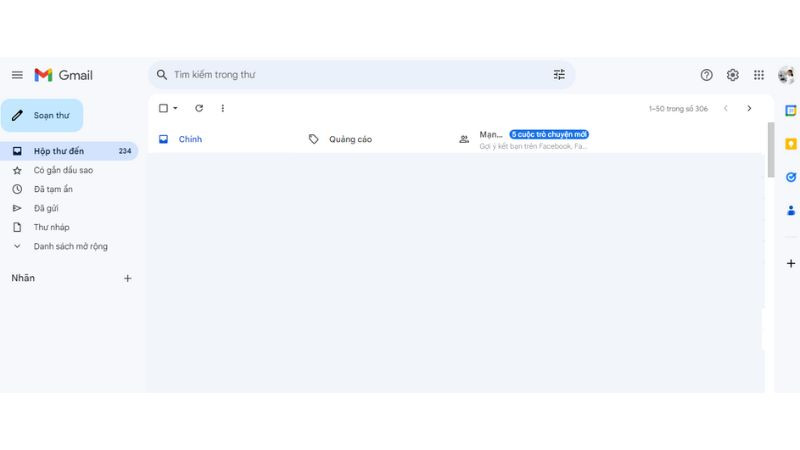The image size is (800, 450).
Task: Open Google Calendar side panel
Action: tap(791, 110)
